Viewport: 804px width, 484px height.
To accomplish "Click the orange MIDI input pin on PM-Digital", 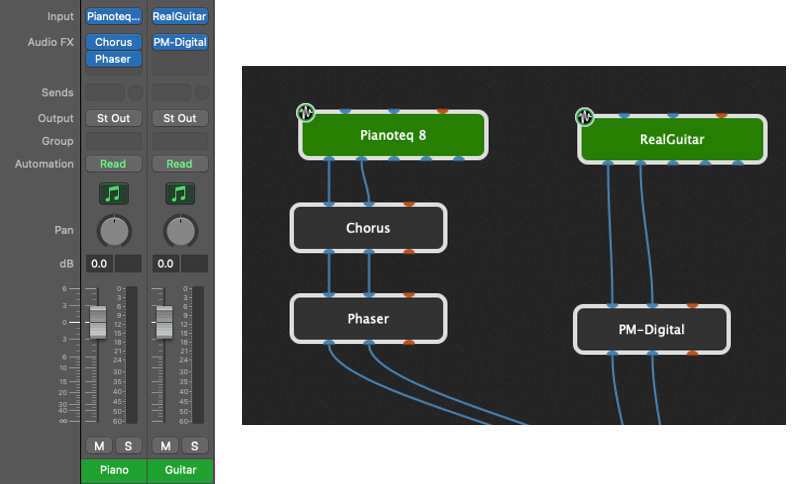I will tap(692, 306).
